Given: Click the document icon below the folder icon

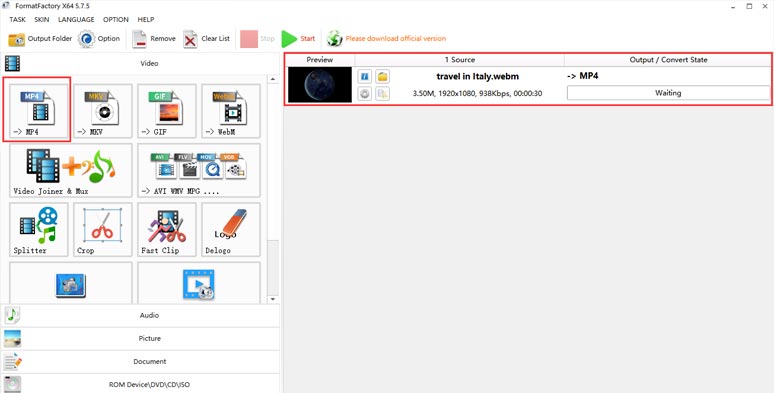Looking at the screenshot, I should 383,94.
